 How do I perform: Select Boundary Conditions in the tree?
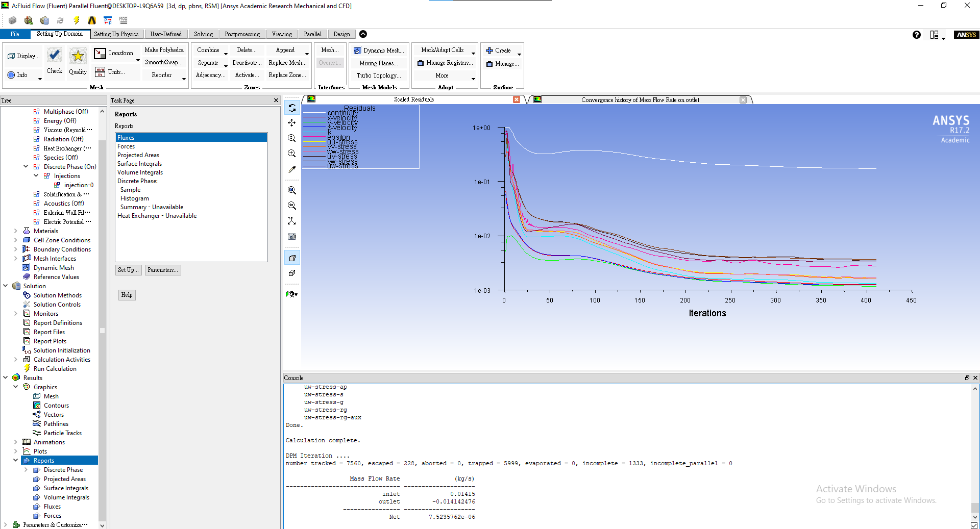click(x=62, y=249)
